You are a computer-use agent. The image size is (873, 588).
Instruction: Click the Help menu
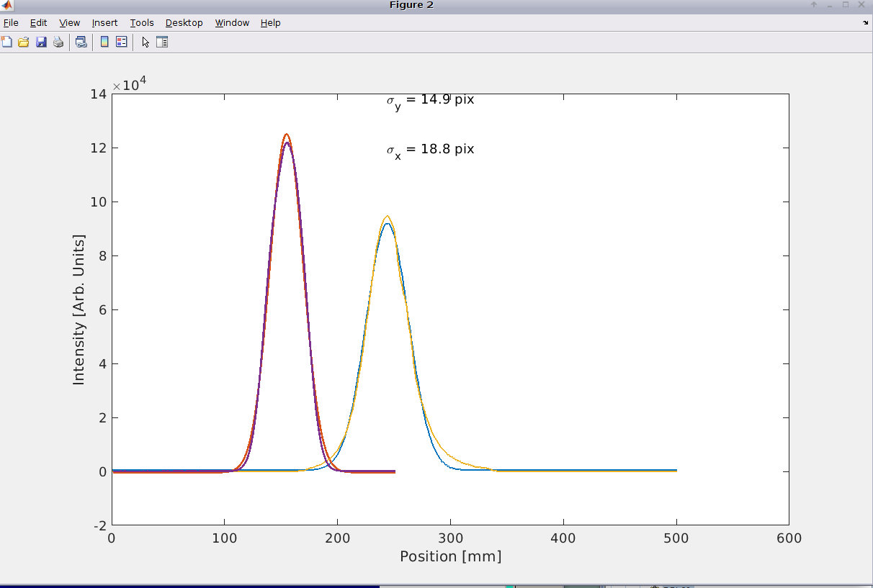click(x=270, y=23)
